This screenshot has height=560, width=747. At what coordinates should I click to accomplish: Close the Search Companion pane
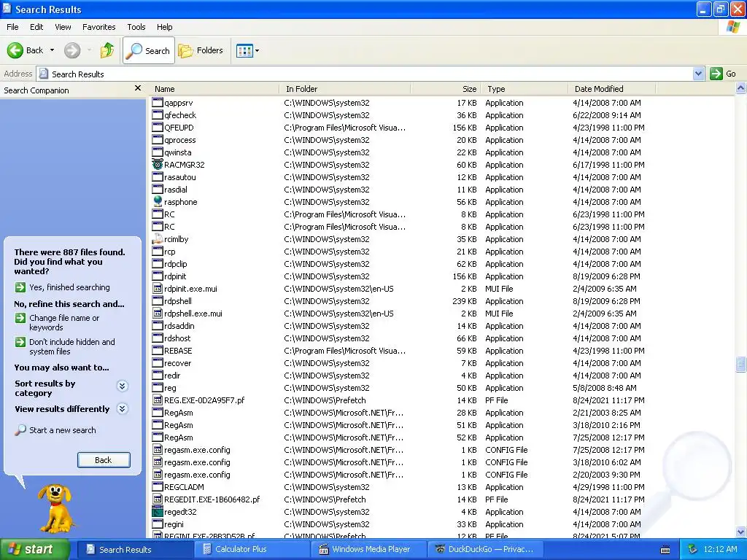(138, 88)
